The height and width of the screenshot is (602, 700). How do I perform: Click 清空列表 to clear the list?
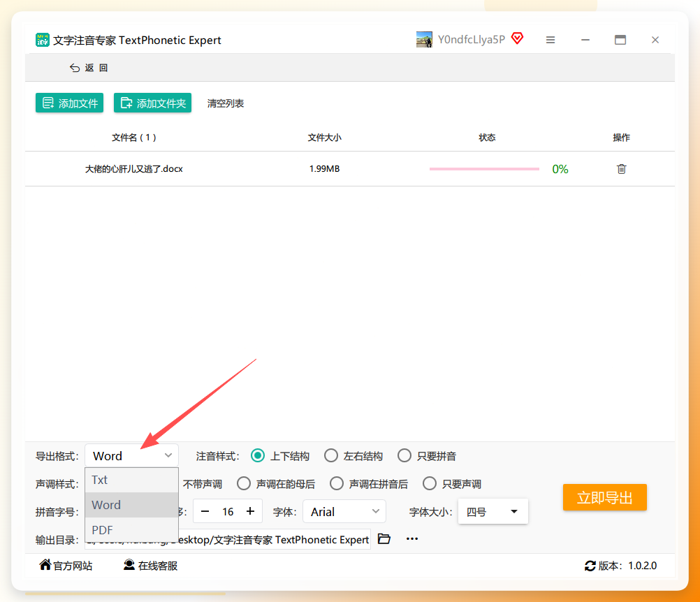226,103
